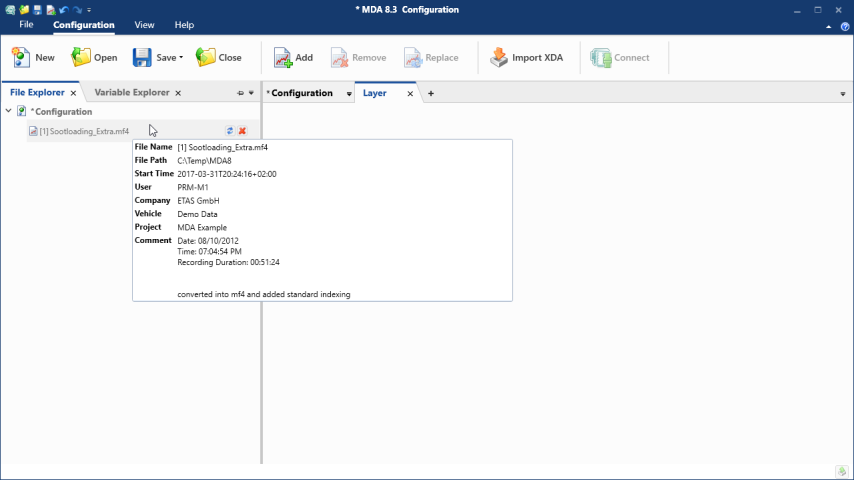Click the Close configuration button
This screenshot has width=854, height=480.
219,58
